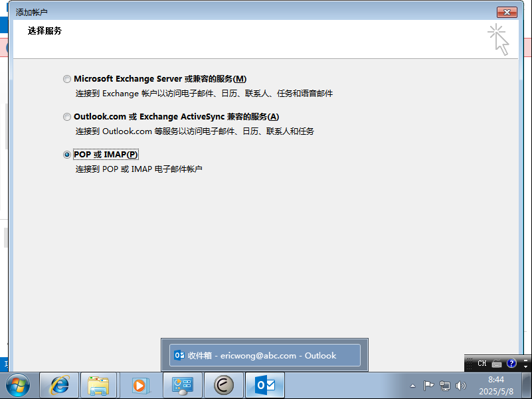
Task: Open the 收件箱 - ericwong@abc.com Outlook preview
Action: (264, 355)
